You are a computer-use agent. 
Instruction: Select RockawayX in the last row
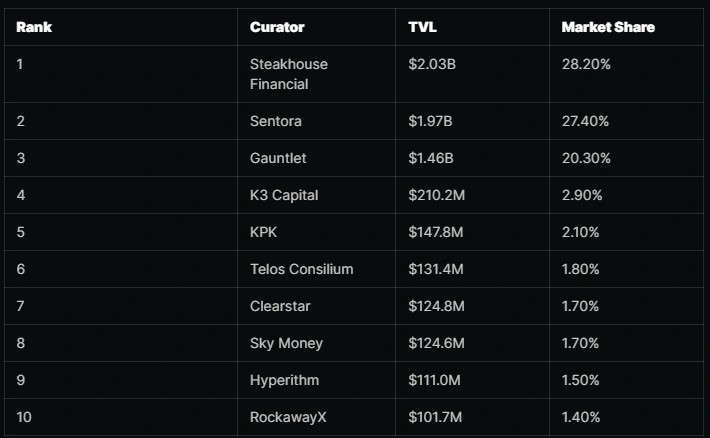point(288,417)
